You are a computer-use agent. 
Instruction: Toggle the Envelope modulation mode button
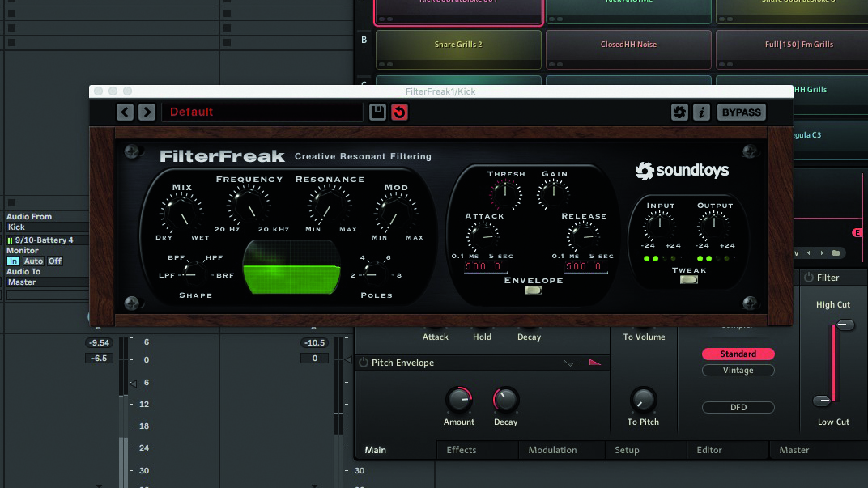pyautogui.click(x=533, y=290)
